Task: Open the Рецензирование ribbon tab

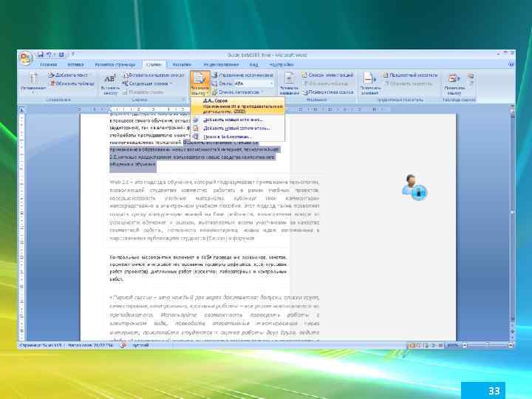Action: [221, 64]
